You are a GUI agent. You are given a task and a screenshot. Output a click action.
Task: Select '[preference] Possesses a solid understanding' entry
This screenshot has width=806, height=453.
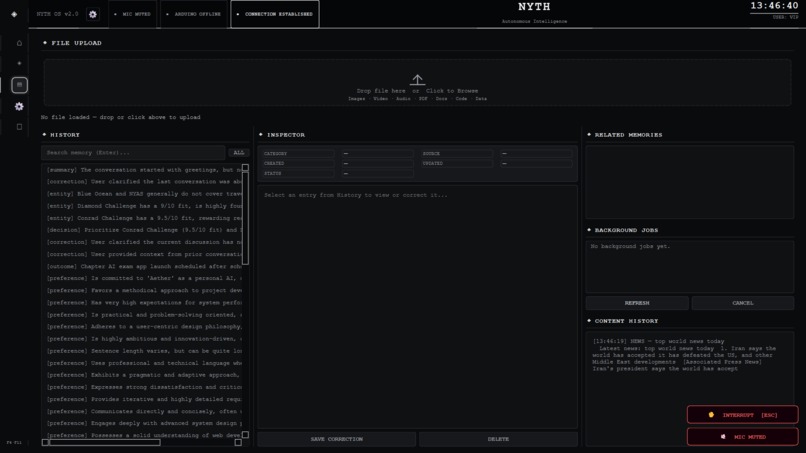pos(142,436)
